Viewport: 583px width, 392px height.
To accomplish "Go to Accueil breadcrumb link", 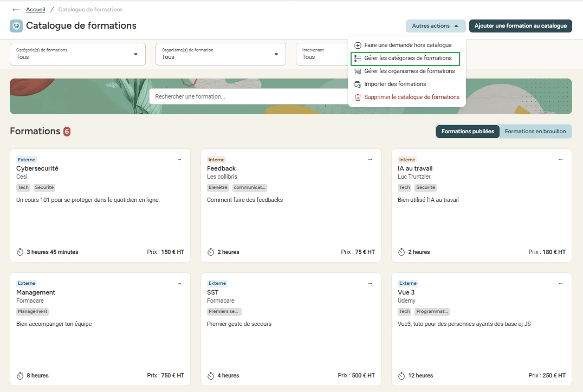I will click(36, 10).
